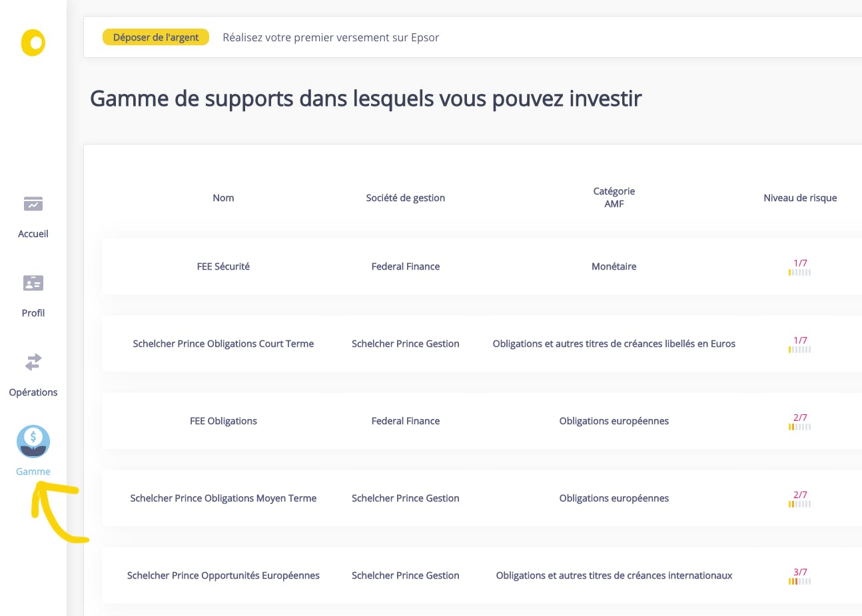
Task: Click the page title 'Gamme de supports'
Action: (366, 99)
